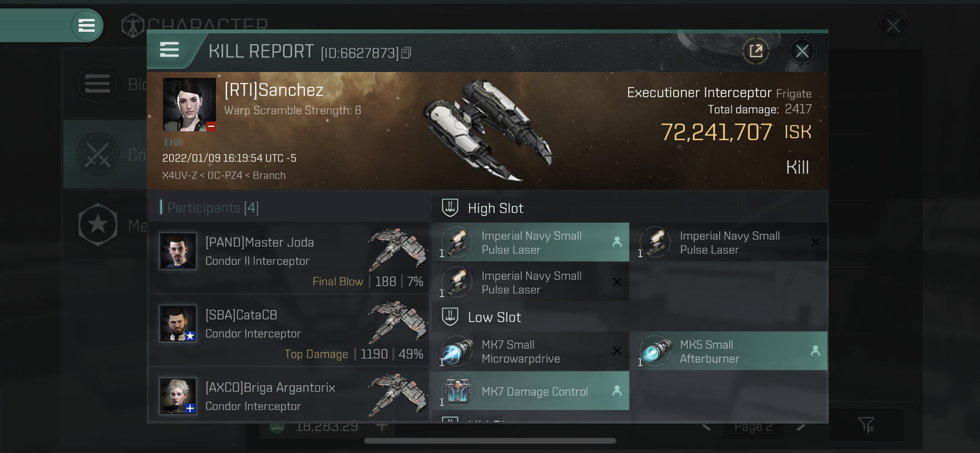The image size is (980, 453).
Task: Open Master Joda's participant entry
Action: 289,258
